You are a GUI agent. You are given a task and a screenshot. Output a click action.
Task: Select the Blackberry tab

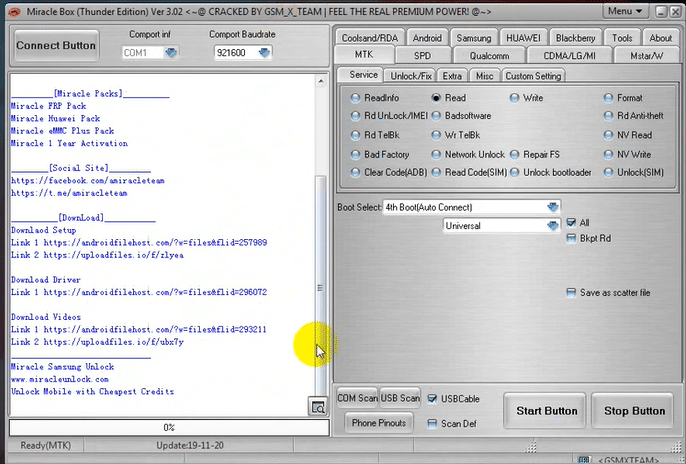(x=575, y=38)
